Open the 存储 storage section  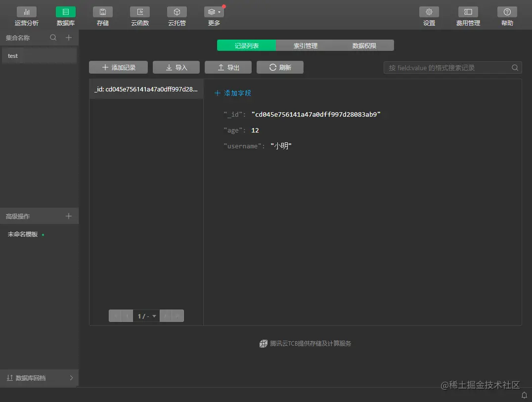coord(102,17)
